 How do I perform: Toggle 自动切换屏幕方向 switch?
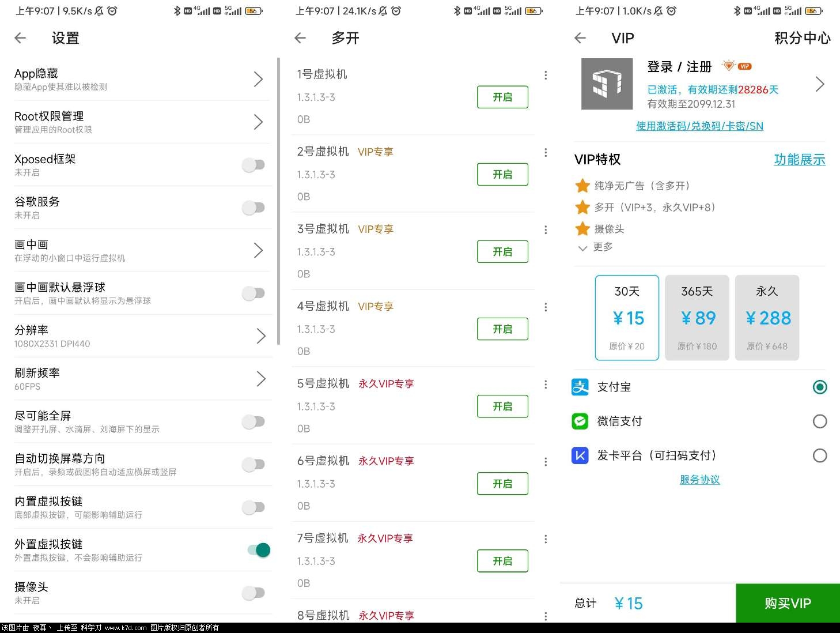tap(253, 464)
